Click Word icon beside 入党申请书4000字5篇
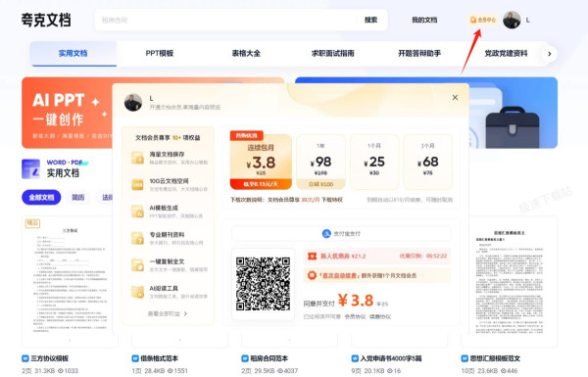This screenshot has width=588, height=377. click(355, 358)
